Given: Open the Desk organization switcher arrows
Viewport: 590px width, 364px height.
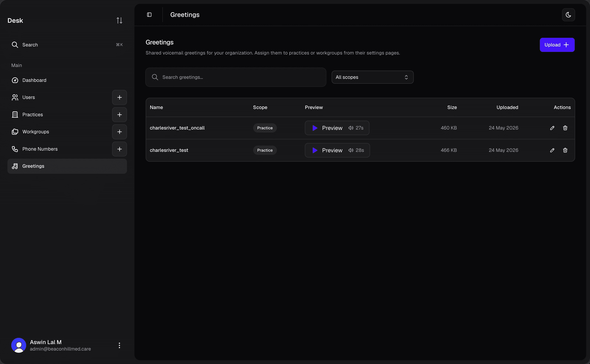Looking at the screenshot, I should tap(120, 21).
